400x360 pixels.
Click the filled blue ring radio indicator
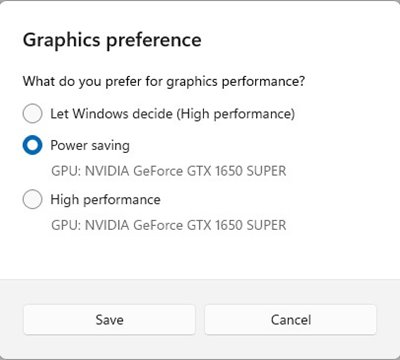pos(32,145)
